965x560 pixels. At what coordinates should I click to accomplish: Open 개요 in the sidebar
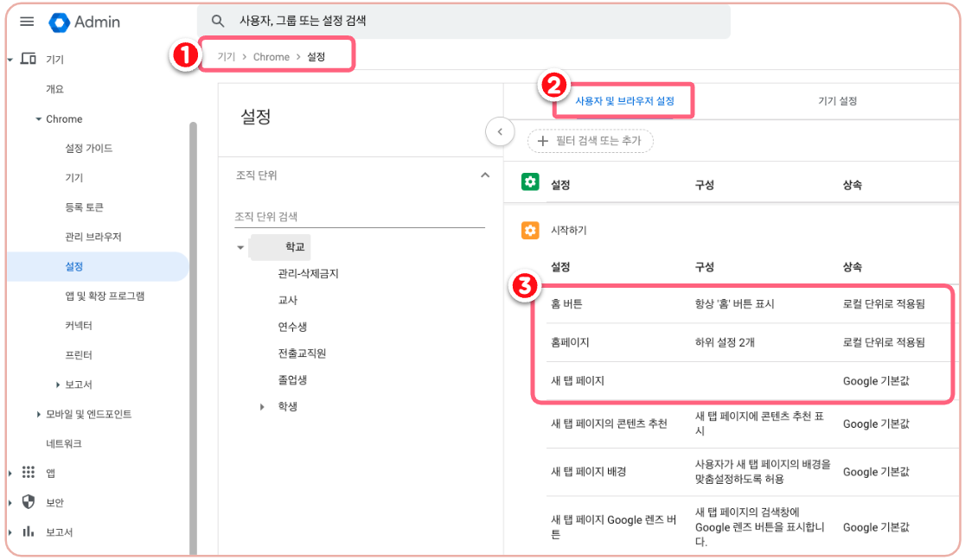tap(54, 89)
